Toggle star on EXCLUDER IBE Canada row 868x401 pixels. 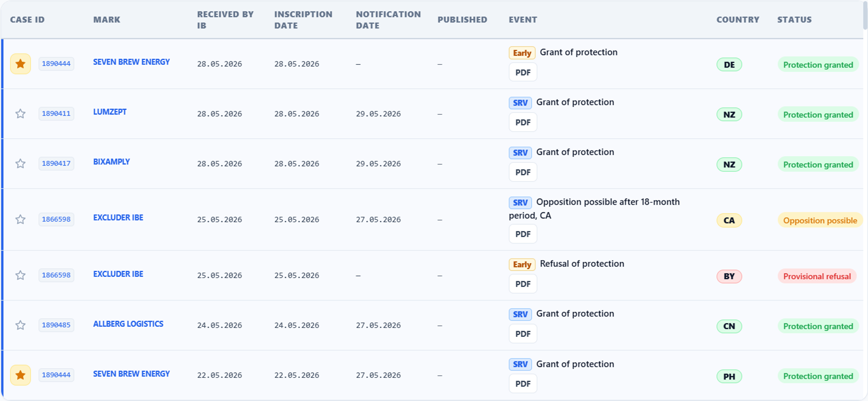coord(20,219)
